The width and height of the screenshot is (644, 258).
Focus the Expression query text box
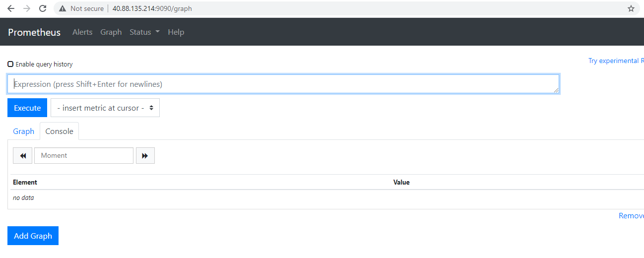tap(283, 84)
